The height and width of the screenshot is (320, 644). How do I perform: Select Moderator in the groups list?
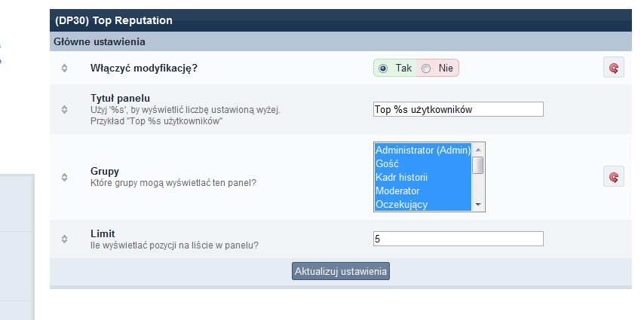click(422, 190)
